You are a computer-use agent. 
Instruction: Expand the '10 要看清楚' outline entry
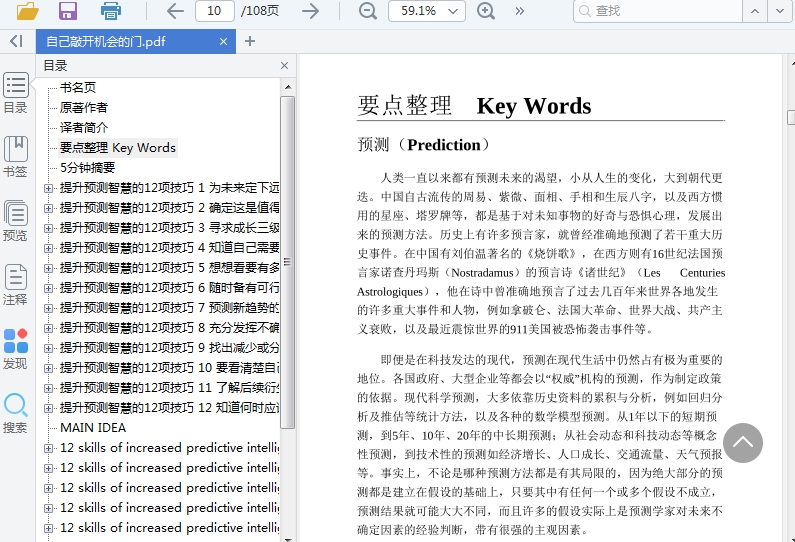coord(48,368)
